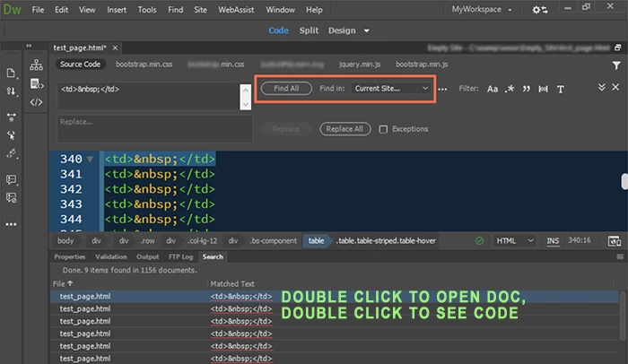Toggle the find in text only filter
628x364 pixels.
pyautogui.click(x=561, y=90)
